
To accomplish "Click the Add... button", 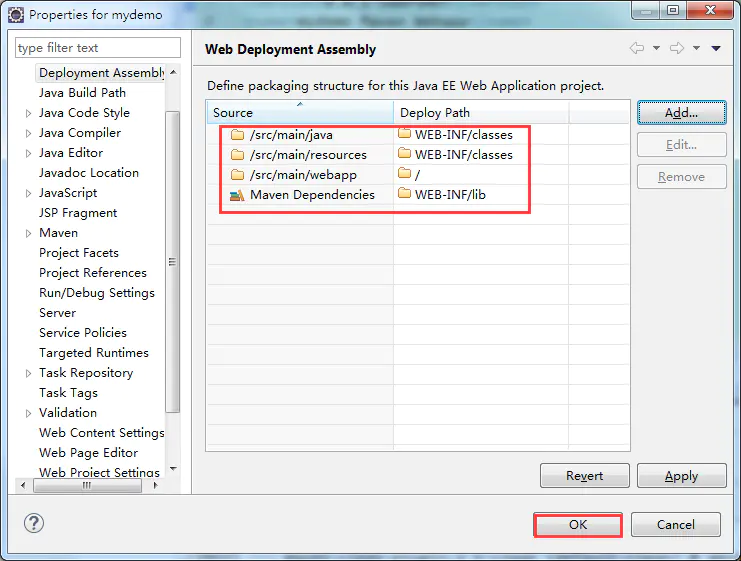I will (x=681, y=112).
